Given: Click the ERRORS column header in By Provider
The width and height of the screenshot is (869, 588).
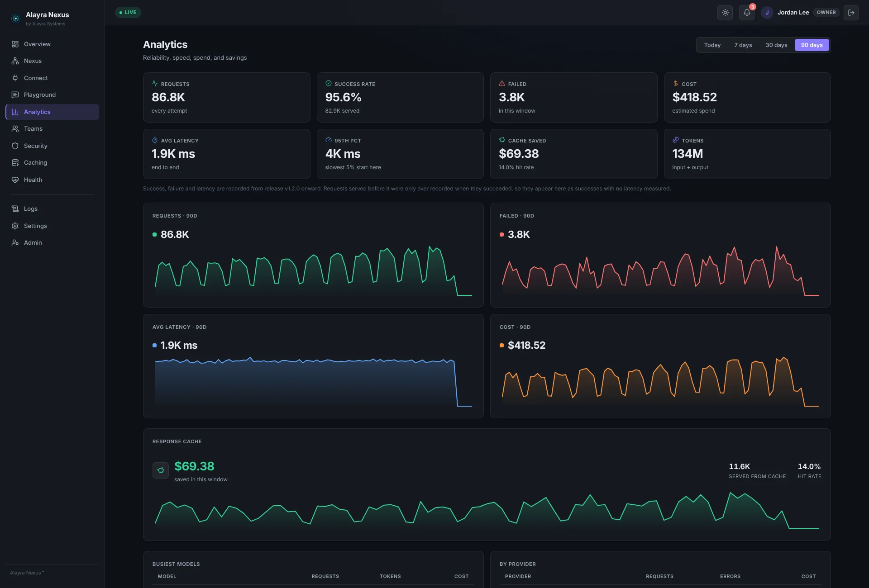Looking at the screenshot, I should 731,577.
